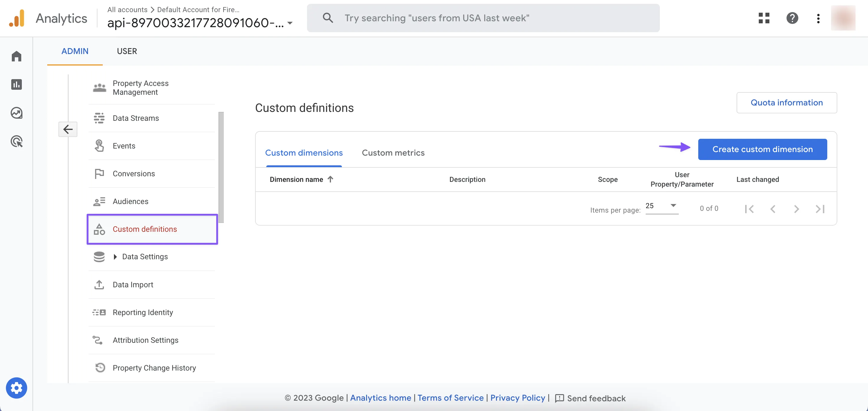The width and height of the screenshot is (868, 411).
Task: Click the Analytics search field
Action: [483, 18]
